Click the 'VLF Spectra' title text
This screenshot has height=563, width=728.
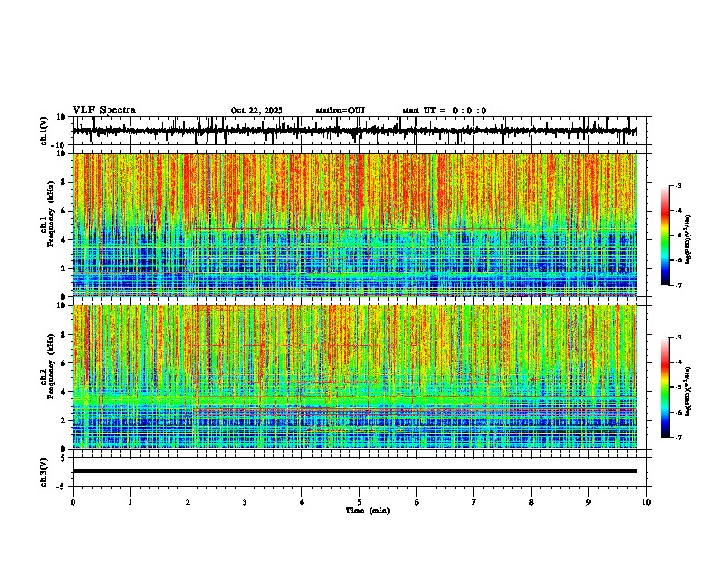click(x=104, y=110)
